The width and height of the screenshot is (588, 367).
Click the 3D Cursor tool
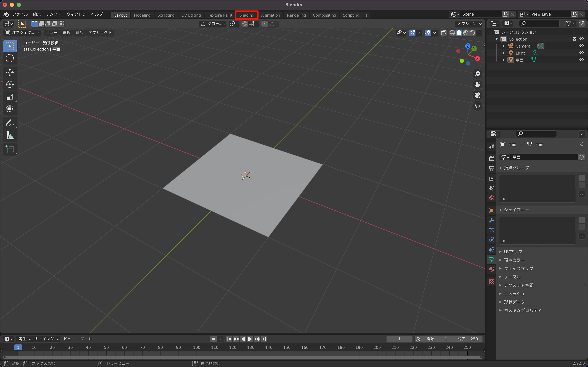coord(10,58)
